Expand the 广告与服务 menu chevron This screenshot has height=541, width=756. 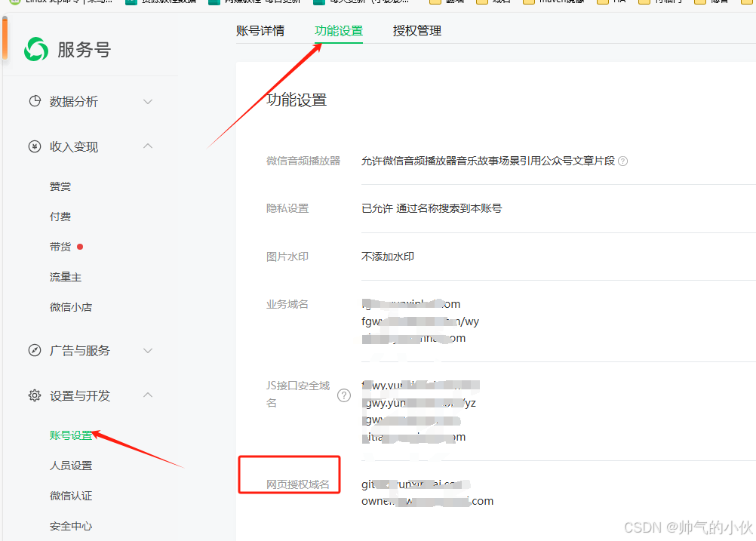coord(148,350)
